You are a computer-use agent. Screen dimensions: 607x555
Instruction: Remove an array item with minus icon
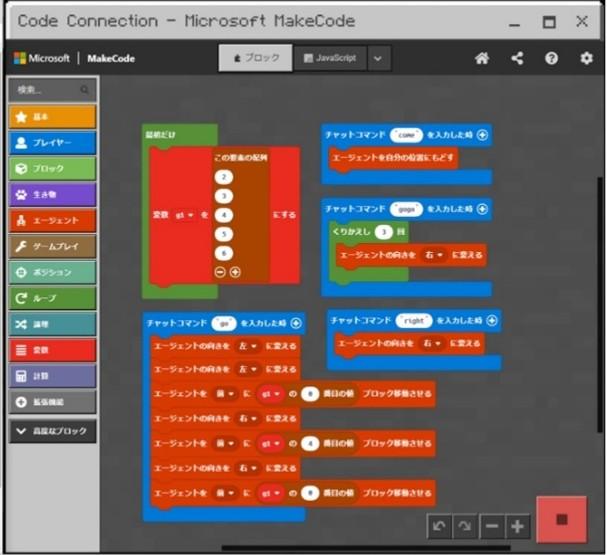tap(220, 272)
